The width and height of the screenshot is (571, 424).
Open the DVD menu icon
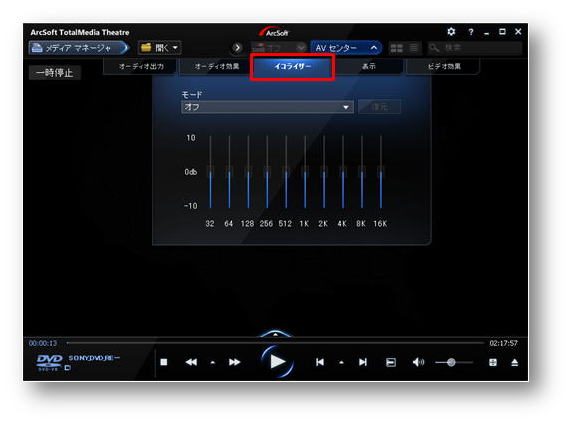click(391, 362)
